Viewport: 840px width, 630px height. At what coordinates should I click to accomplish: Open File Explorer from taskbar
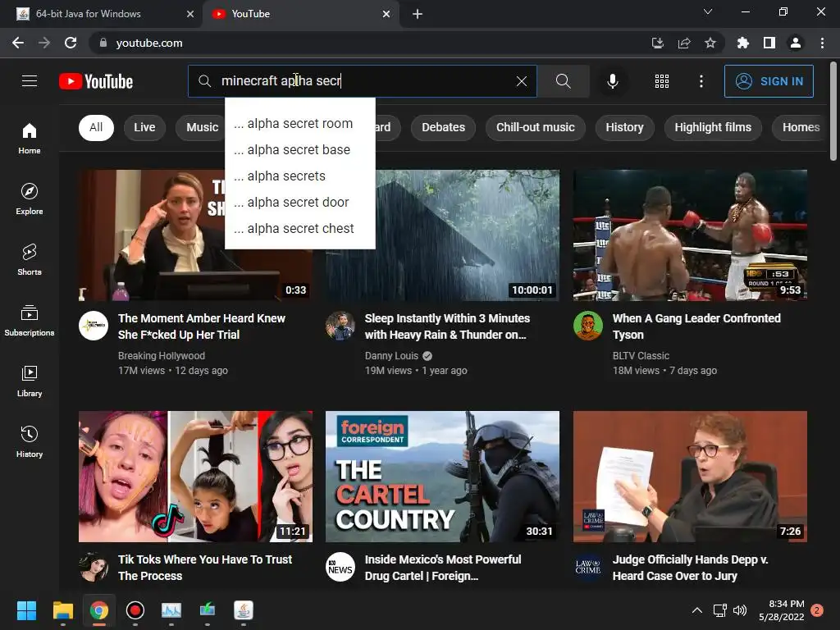click(62, 610)
